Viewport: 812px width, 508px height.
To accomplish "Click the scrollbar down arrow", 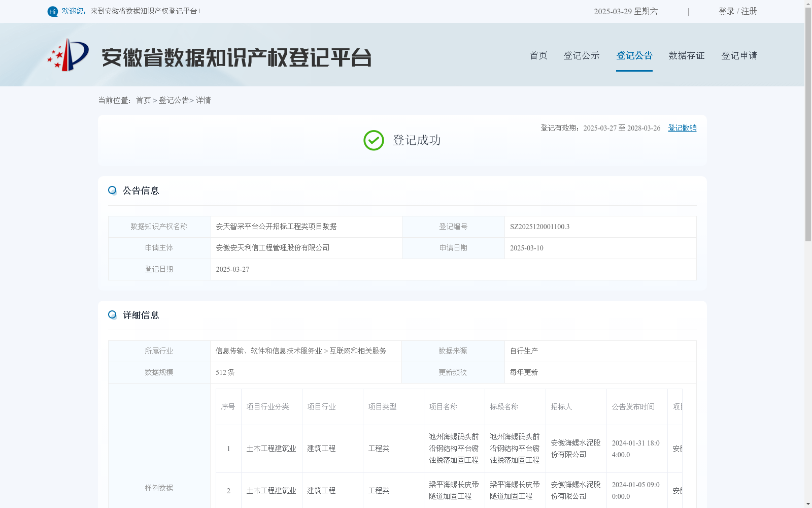I will [x=808, y=504].
